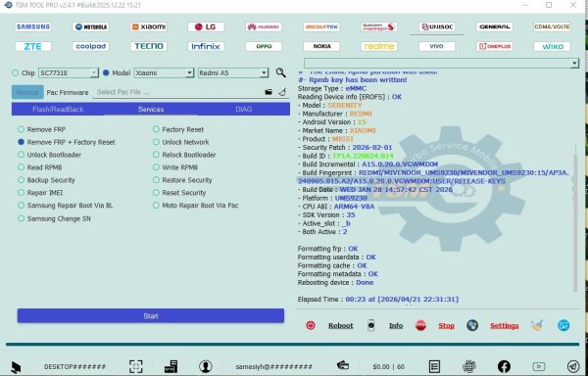Image resolution: width=588 pixels, height=376 pixels.
Task: Choose the Backup Security option
Action: tap(46, 180)
